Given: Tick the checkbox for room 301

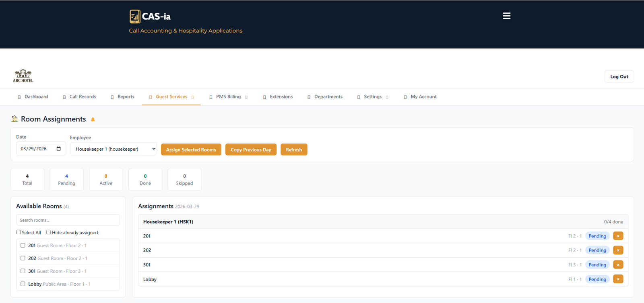Looking at the screenshot, I should point(23,271).
